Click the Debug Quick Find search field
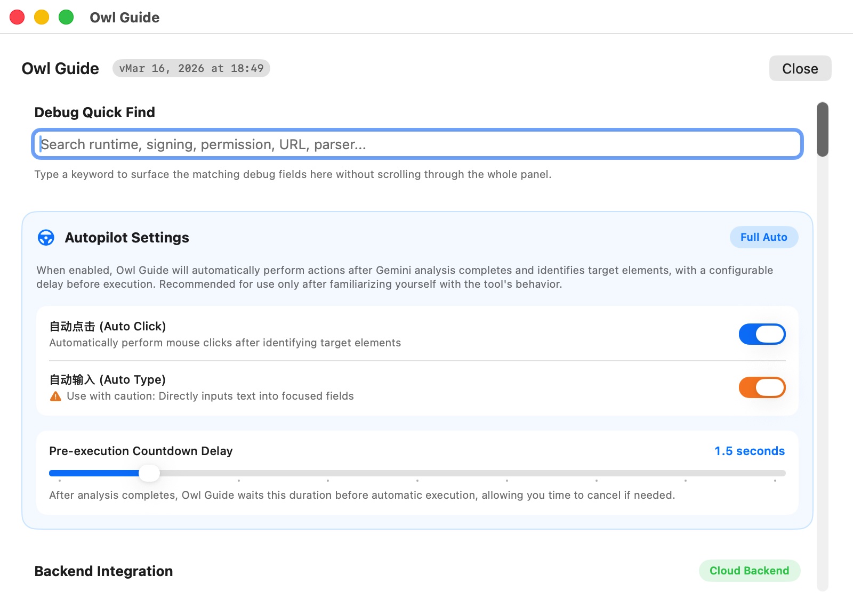The width and height of the screenshot is (853, 616). 417,144
